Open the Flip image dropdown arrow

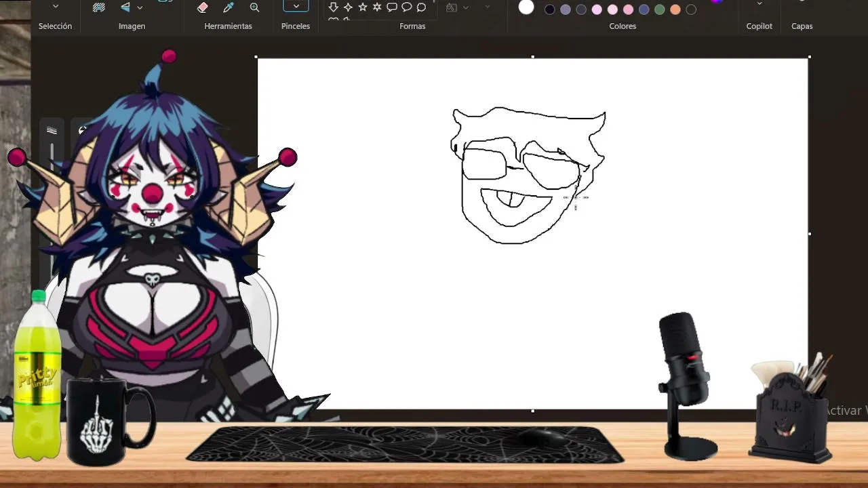click(140, 7)
